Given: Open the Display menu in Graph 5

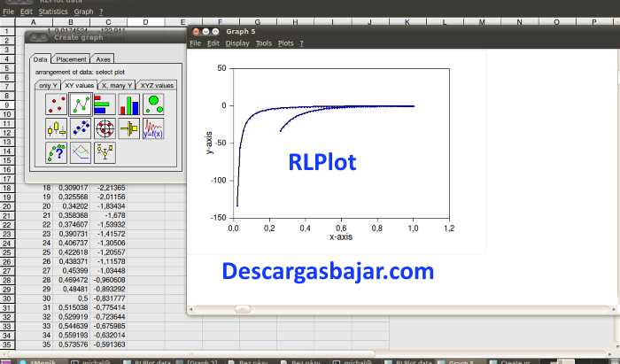Looking at the screenshot, I should (237, 43).
